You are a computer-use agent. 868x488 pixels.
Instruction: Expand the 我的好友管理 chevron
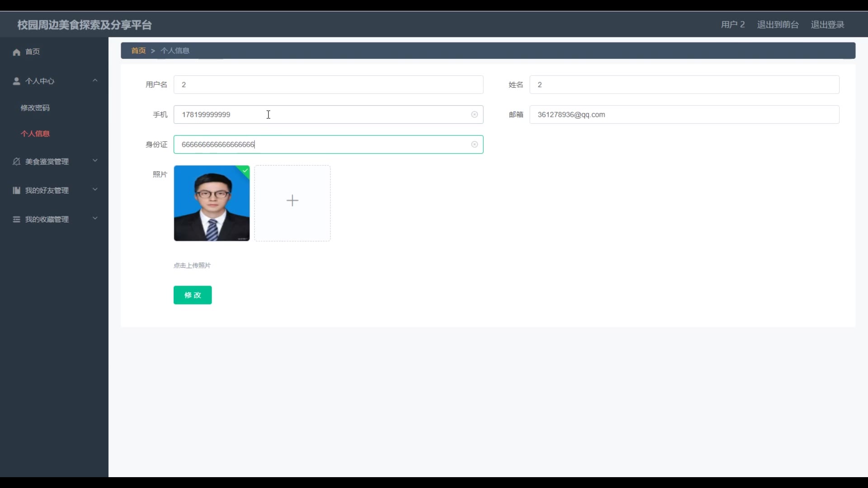click(95, 190)
